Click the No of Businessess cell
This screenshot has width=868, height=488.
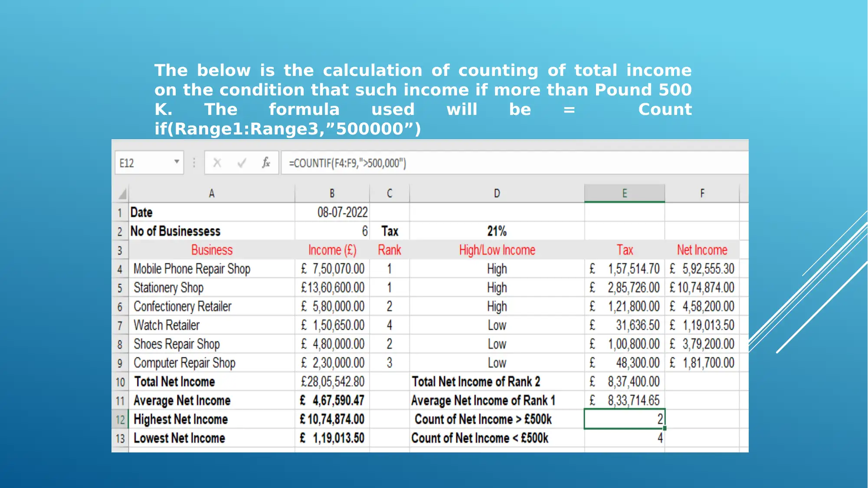click(212, 231)
